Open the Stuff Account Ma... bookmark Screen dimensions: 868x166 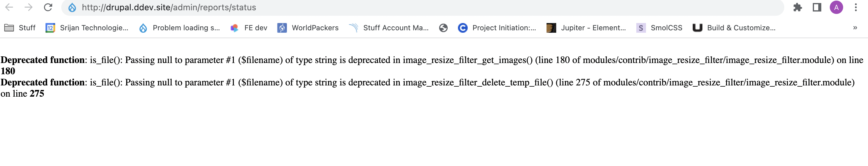(389, 28)
